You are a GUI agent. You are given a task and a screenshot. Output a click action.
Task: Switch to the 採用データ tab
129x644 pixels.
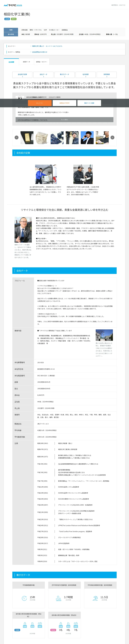pyautogui.click(x=27, y=62)
